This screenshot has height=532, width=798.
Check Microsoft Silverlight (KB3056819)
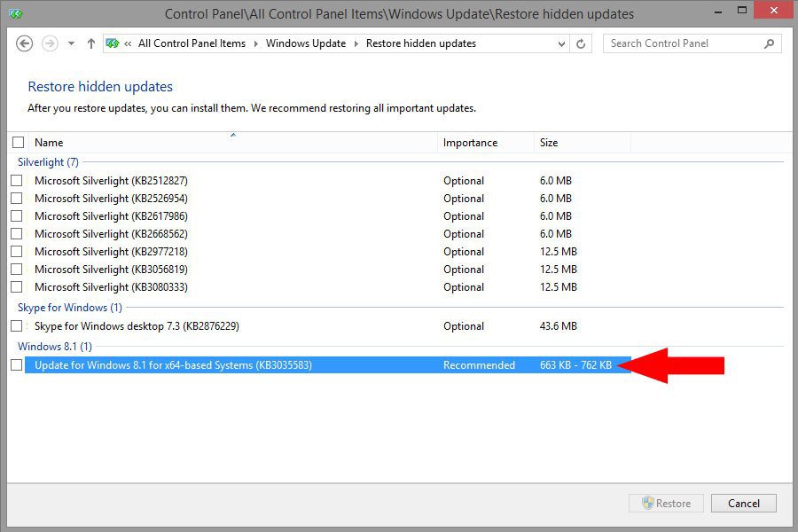pos(17,269)
